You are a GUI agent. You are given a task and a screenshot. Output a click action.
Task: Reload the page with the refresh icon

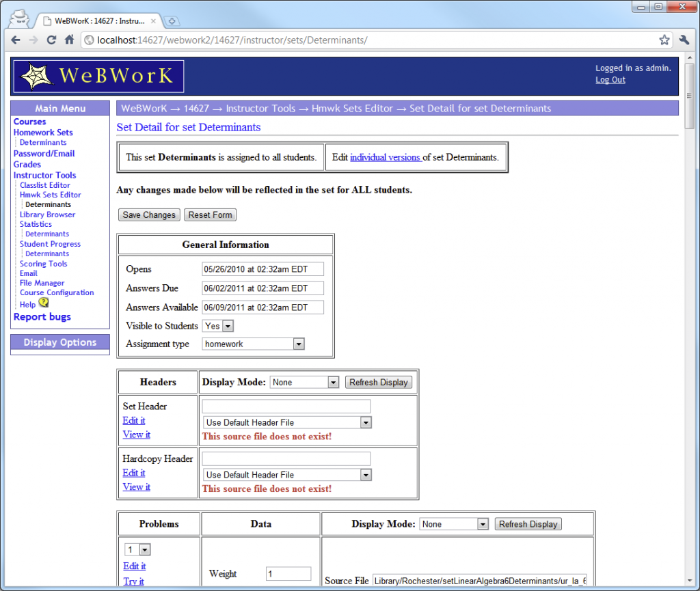point(51,40)
